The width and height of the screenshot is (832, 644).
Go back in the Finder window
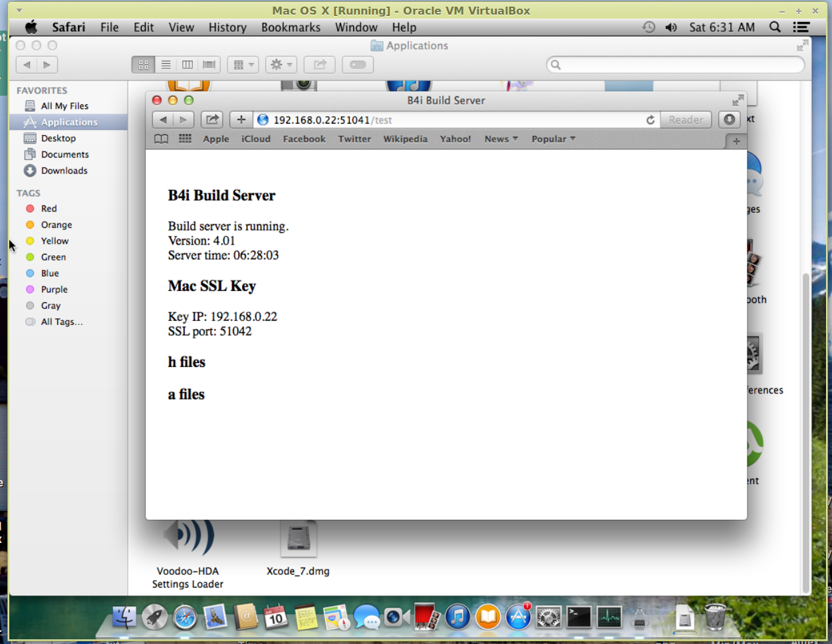(x=27, y=64)
